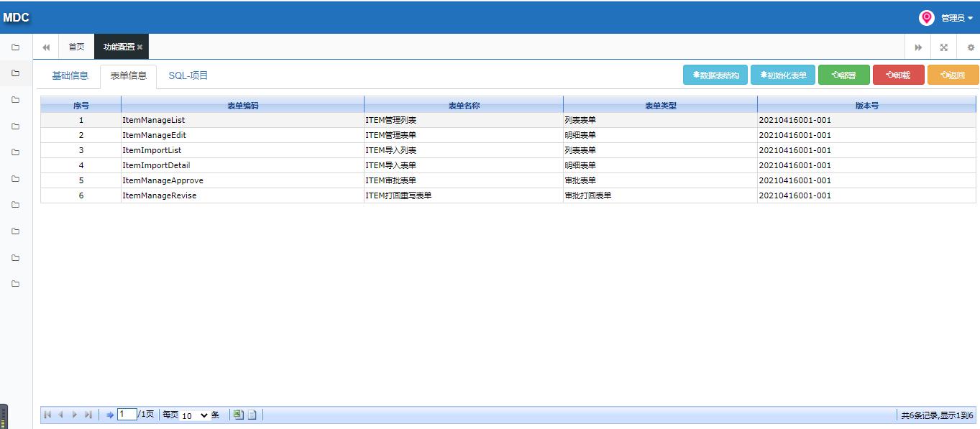Select the ItemManageEdit row
The width and height of the screenshot is (980, 429).
(508, 135)
